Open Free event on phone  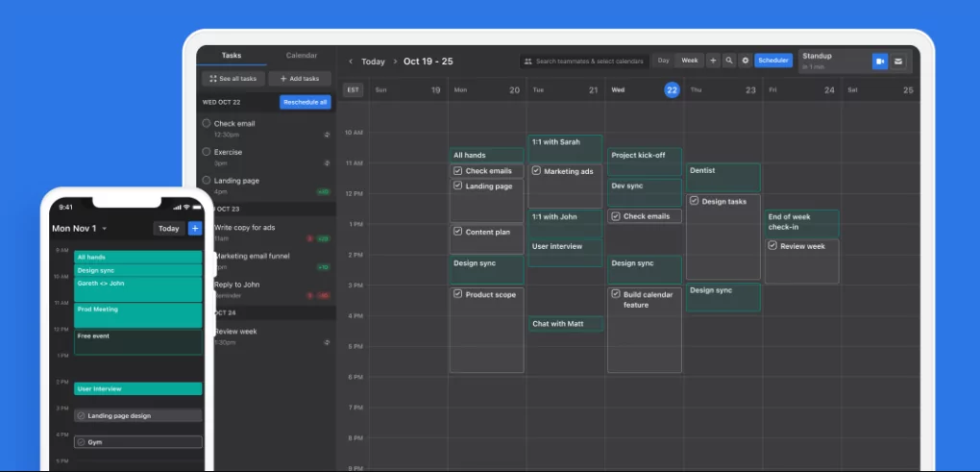(138, 342)
